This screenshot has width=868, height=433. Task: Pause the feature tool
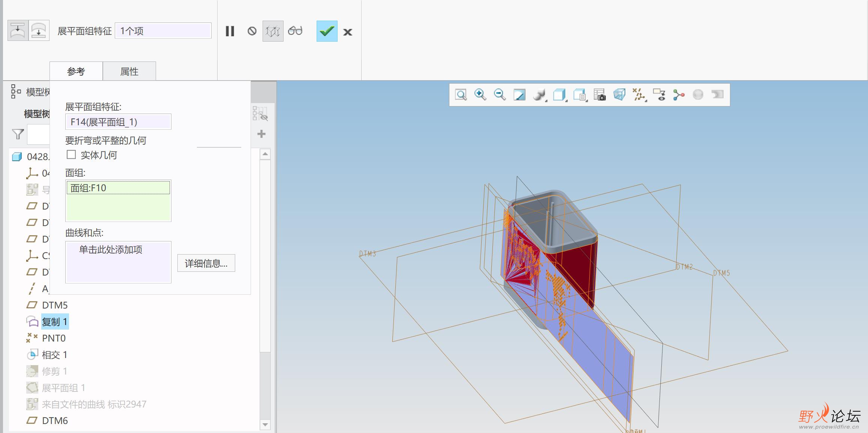[230, 31]
